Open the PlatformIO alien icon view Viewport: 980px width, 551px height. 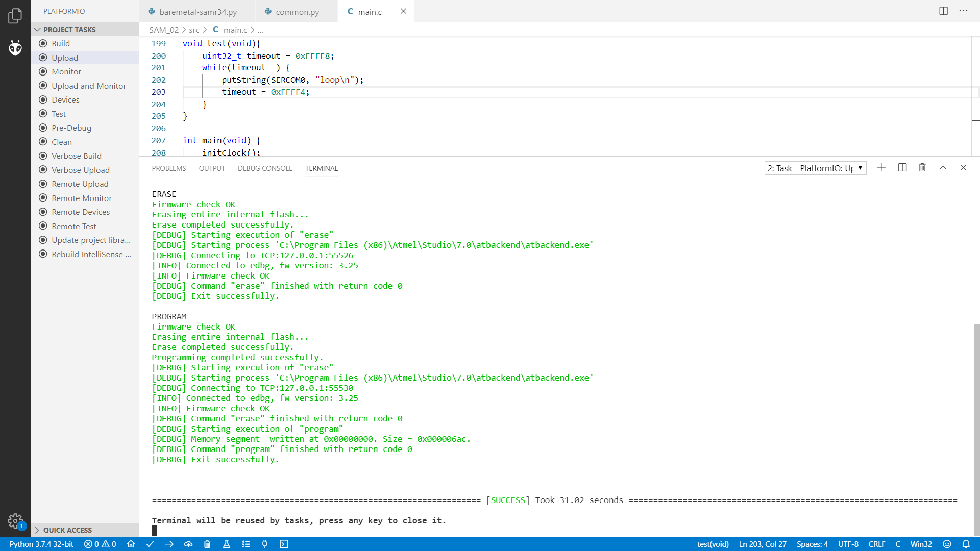click(15, 48)
